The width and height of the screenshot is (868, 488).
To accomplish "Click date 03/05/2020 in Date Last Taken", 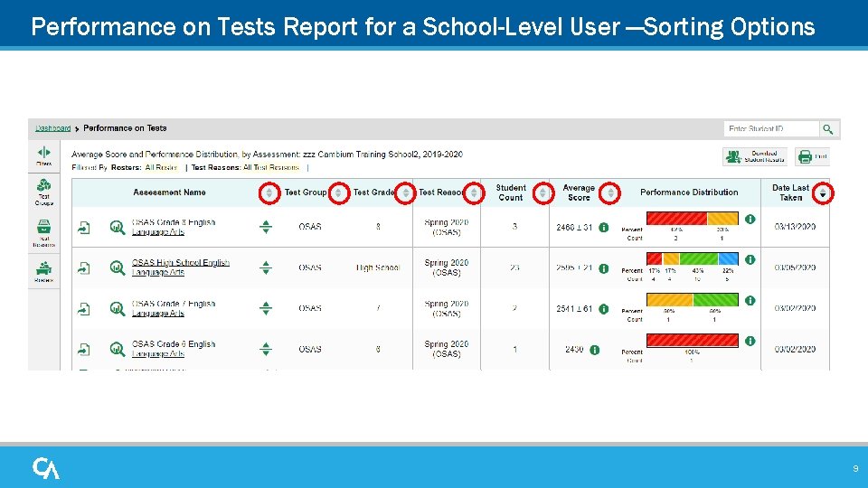I will 795,267.
